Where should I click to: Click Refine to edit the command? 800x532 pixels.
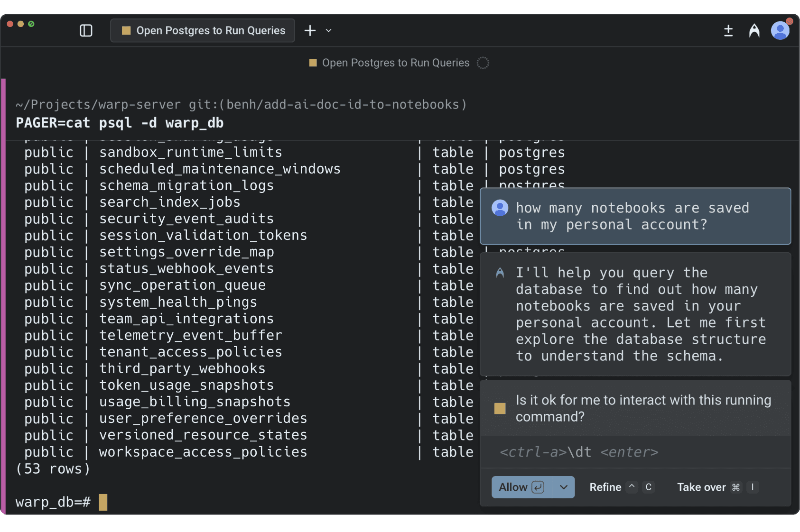(x=606, y=487)
